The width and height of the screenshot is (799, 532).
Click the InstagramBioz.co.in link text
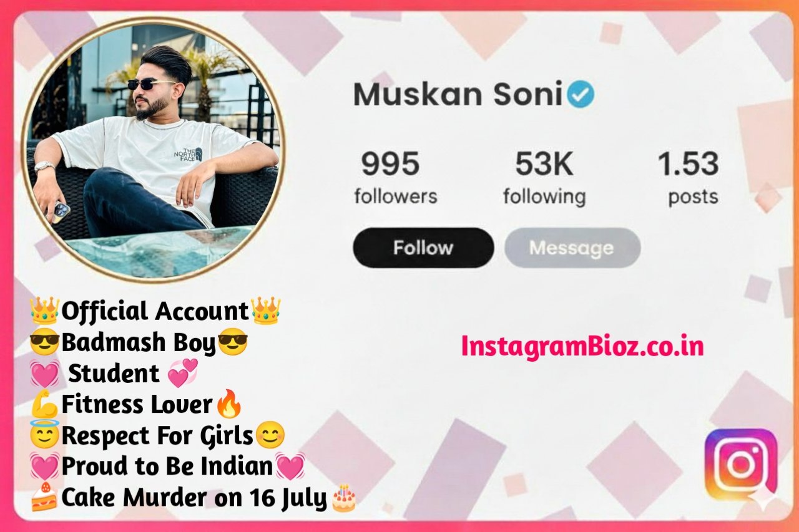582,346
